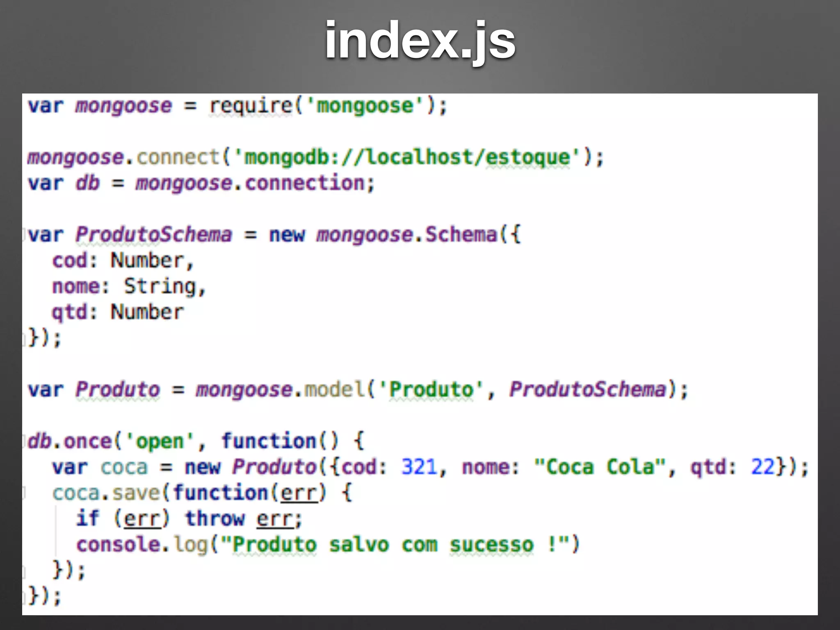840x630 pixels.
Task: Click the 'nome: String,' schema field
Action: pyautogui.click(x=129, y=287)
